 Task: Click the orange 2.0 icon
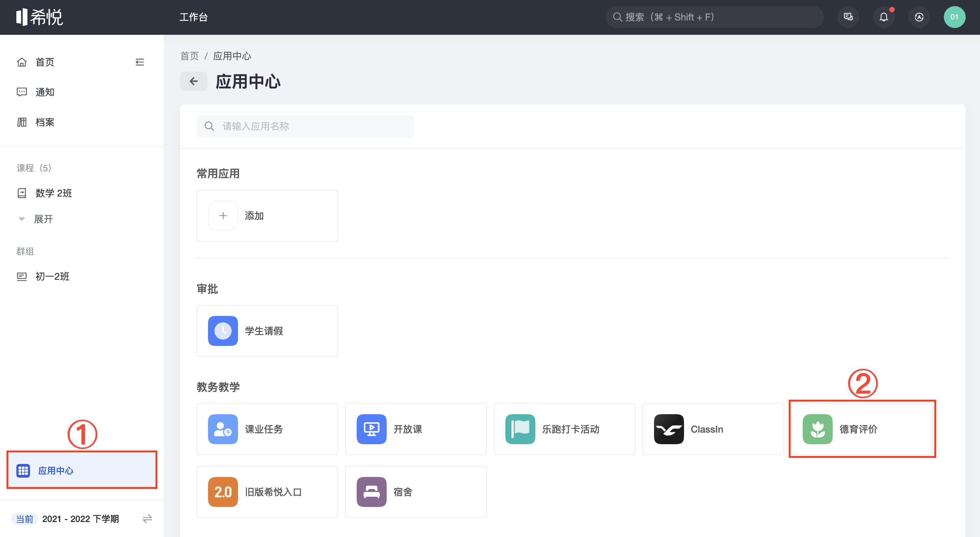click(x=223, y=492)
